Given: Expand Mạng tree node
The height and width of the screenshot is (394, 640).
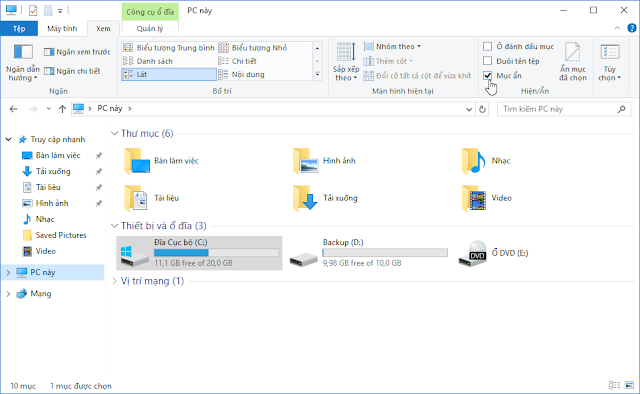Looking at the screenshot, I should (8, 294).
